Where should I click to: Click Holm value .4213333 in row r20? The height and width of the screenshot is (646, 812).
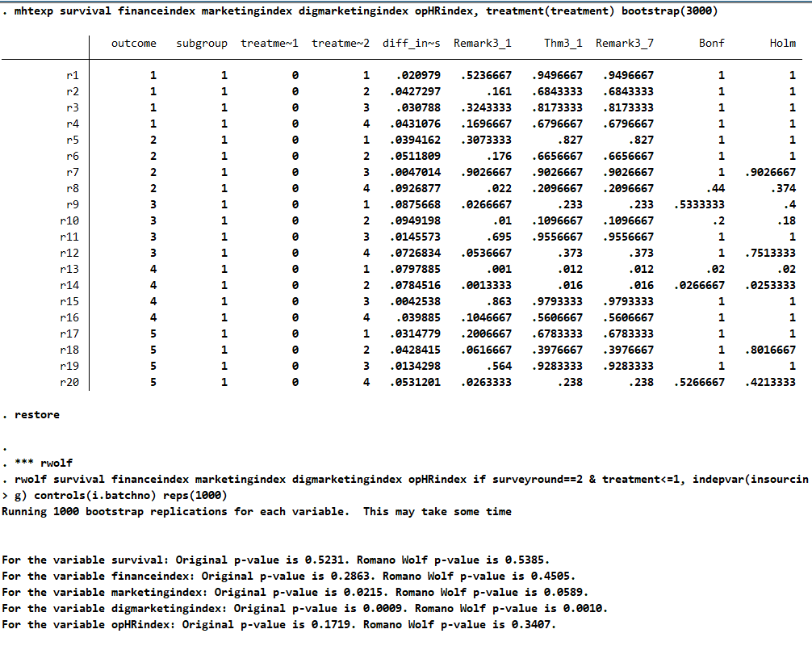(770, 382)
